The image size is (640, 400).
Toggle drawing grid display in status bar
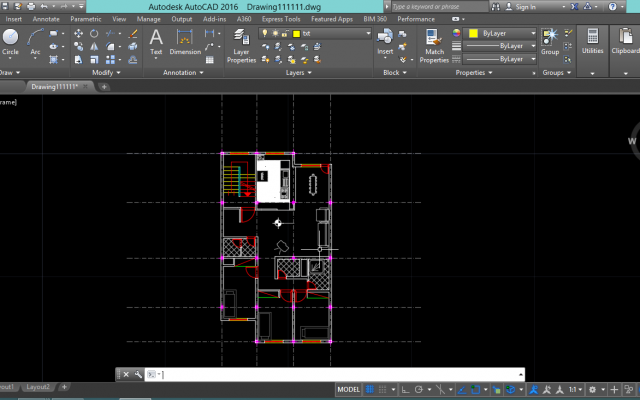point(369,389)
